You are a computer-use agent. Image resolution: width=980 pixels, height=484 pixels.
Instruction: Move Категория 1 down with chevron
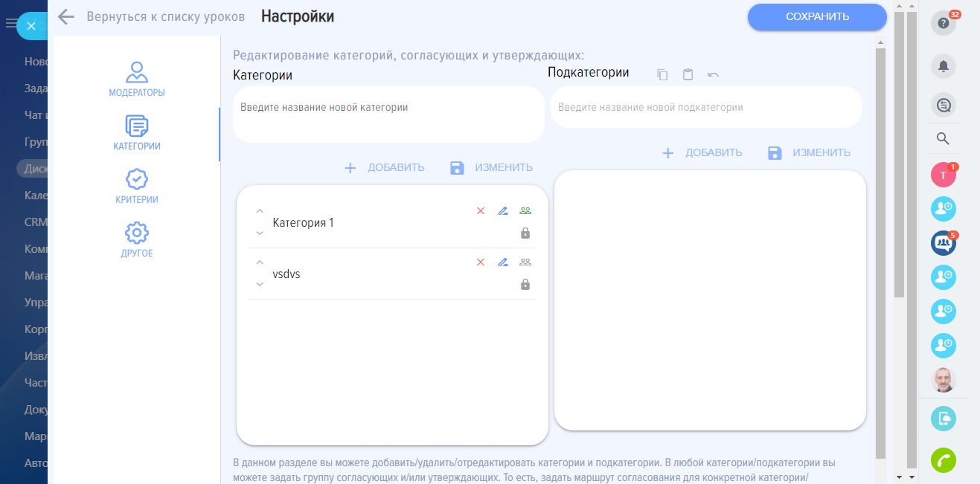[x=260, y=233]
